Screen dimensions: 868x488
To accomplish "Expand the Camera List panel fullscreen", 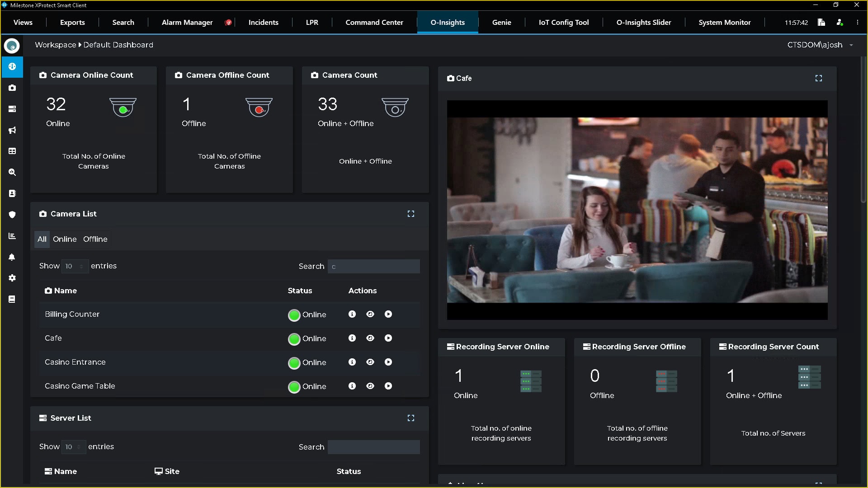I will coord(410,214).
